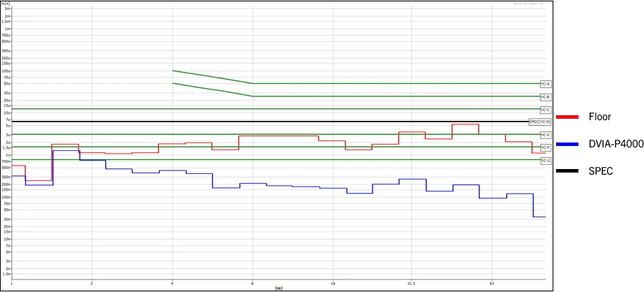Image resolution: width=644 pixels, height=292 pixels.
Task: Click the VC-F label box
Action: click(x=545, y=147)
